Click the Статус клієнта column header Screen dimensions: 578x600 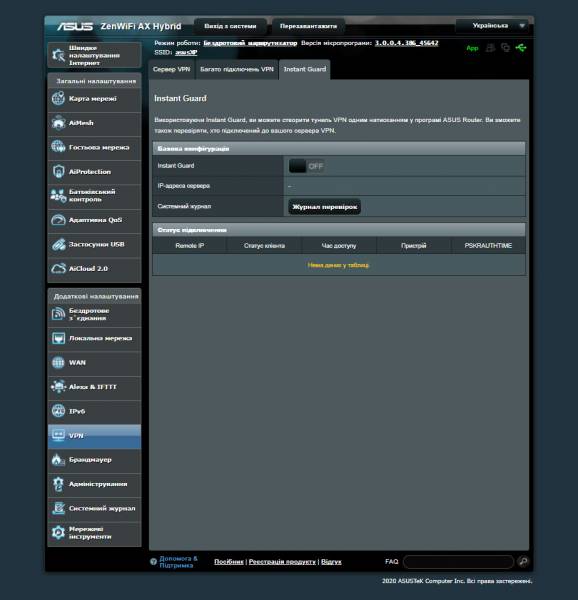[x=264, y=246]
